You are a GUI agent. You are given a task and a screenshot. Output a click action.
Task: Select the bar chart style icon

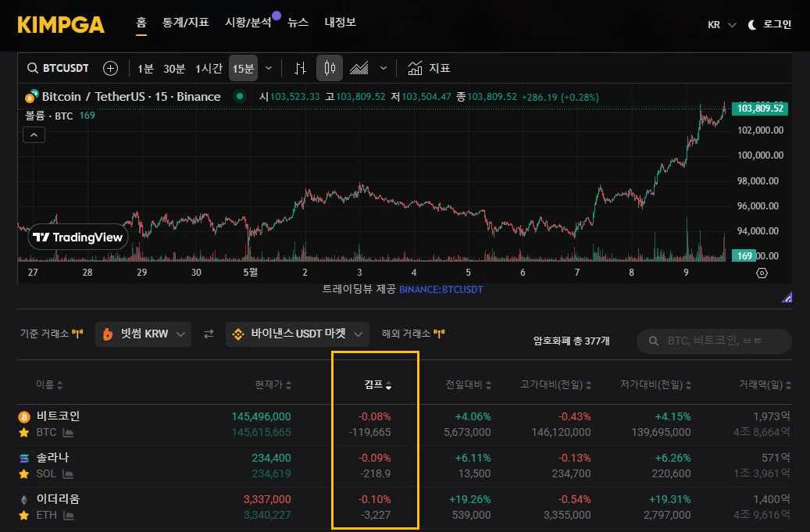300,68
